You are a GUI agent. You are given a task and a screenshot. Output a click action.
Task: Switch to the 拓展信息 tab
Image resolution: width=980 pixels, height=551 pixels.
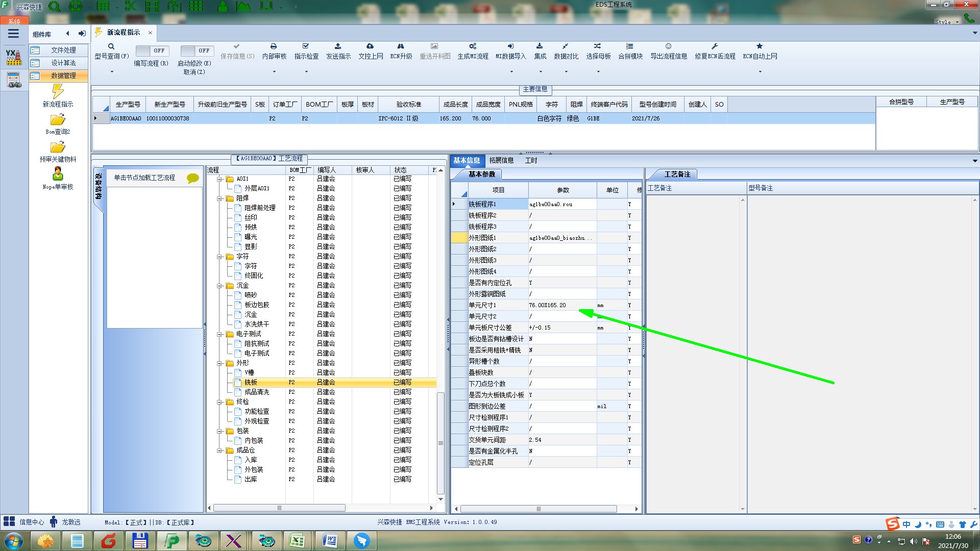pos(501,160)
